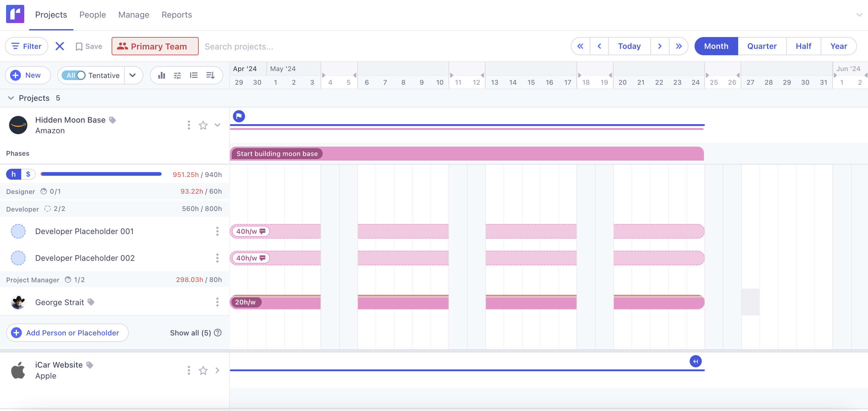
Task: Click the flag milestone marker
Action: (239, 116)
